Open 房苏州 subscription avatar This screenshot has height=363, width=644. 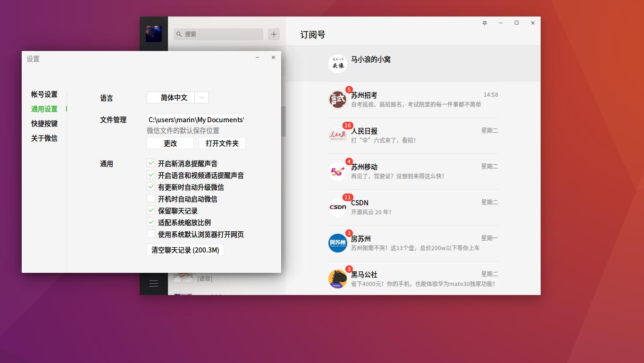pyautogui.click(x=338, y=243)
